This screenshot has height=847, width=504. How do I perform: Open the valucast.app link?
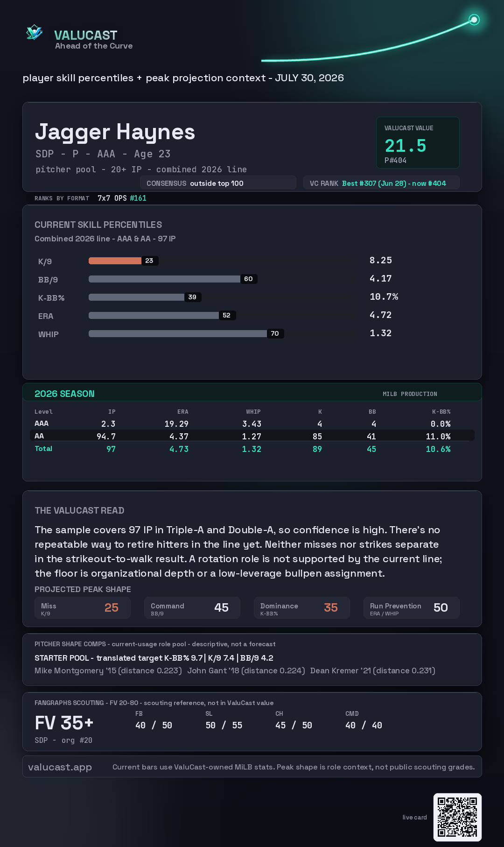[60, 767]
